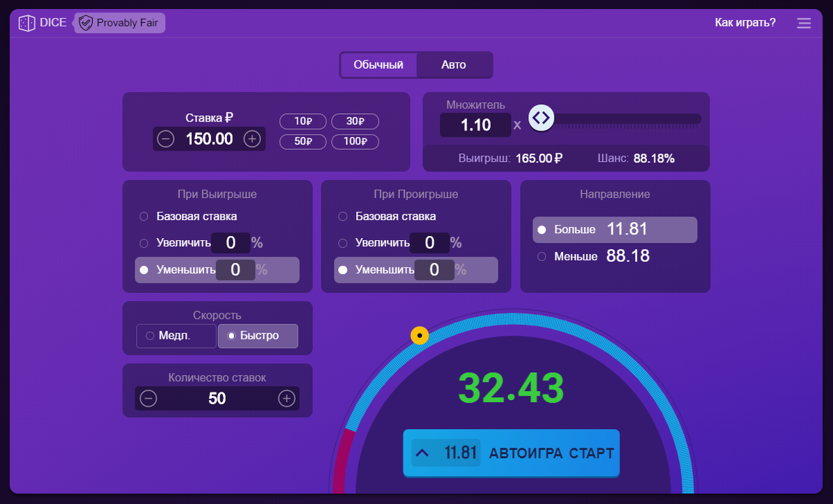Click the multiplier field 1.10
This screenshot has height=504, width=833.
(476, 124)
